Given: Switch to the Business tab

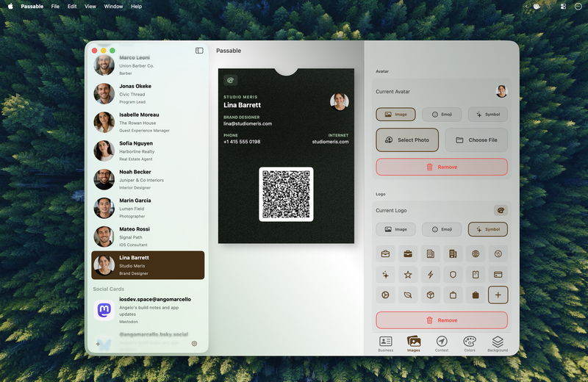Looking at the screenshot, I should coord(385,344).
